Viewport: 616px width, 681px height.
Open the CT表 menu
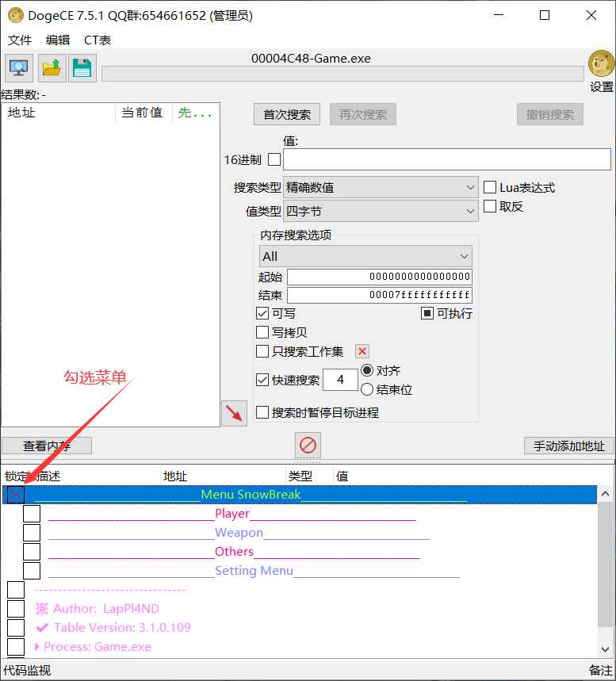point(98,40)
